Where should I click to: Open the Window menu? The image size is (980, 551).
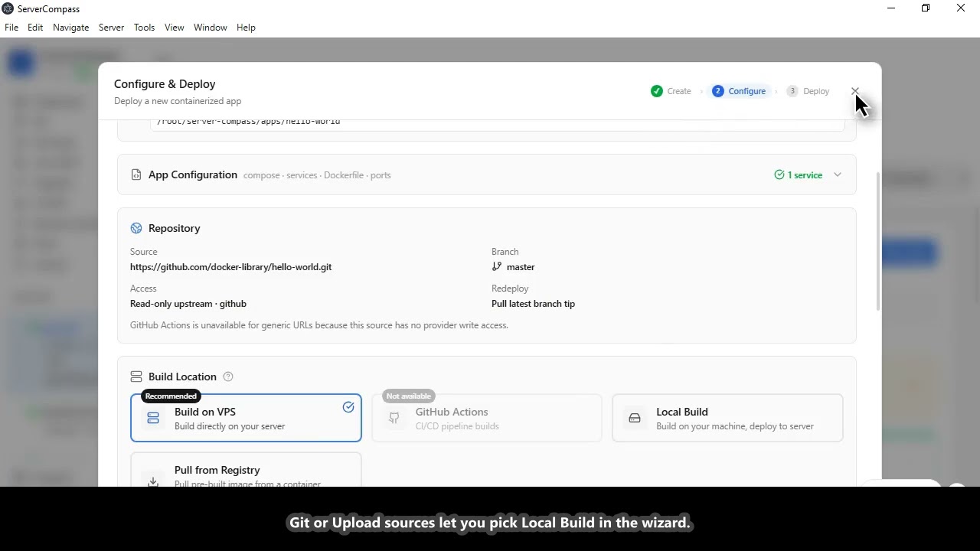click(x=210, y=28)
